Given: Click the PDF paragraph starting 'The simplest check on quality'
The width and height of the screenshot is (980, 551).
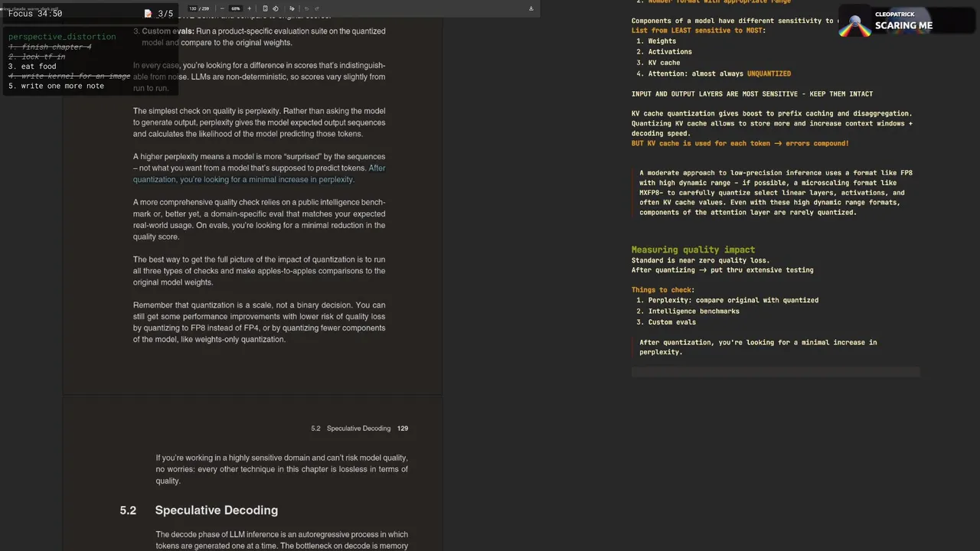Looking at the screenshot, I should click(260, 122).
